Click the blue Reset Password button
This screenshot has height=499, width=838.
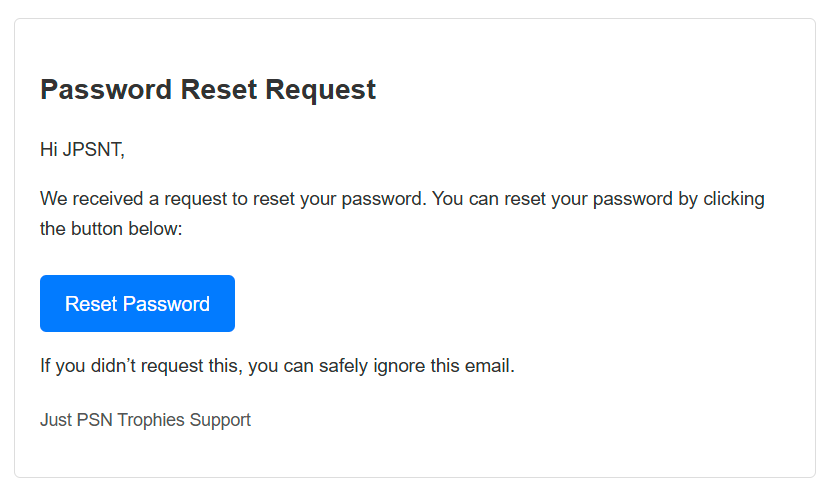[137, 303]
